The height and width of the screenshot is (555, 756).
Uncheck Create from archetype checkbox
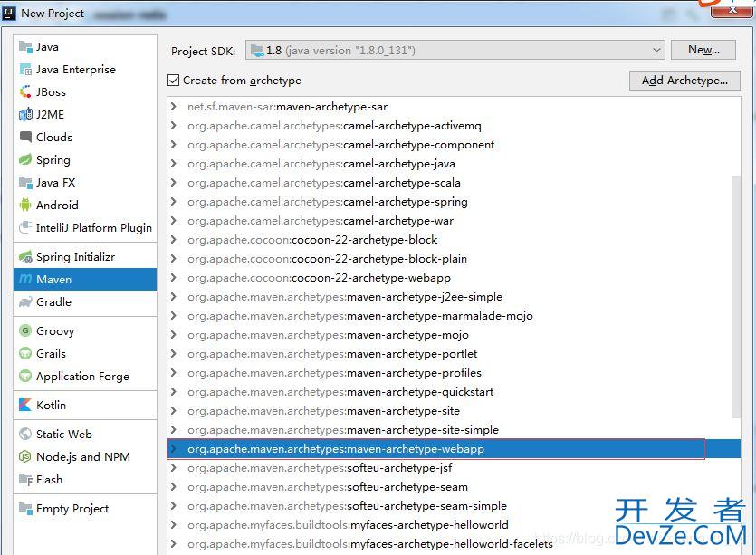174,81
